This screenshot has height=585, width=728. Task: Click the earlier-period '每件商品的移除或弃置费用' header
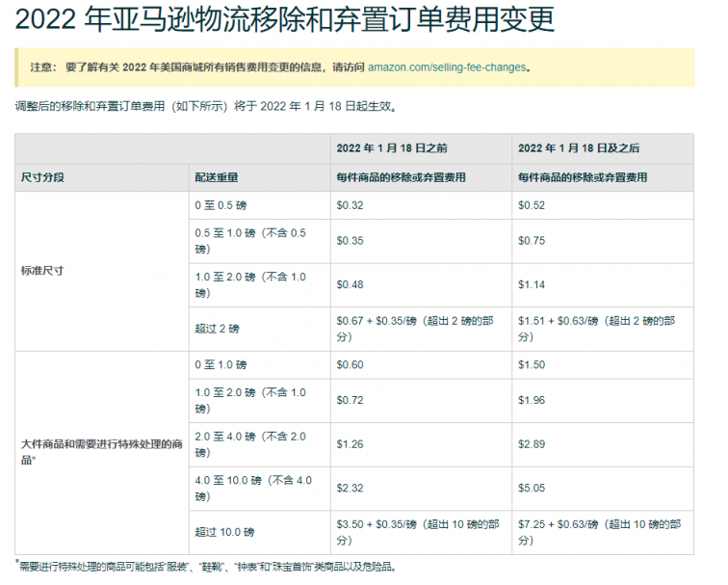402,177
